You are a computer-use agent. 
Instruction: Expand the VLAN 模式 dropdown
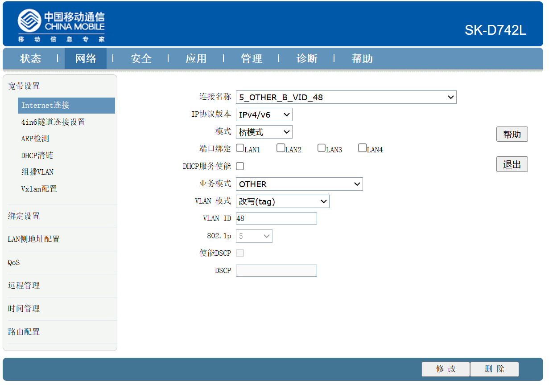click(283, 201)
